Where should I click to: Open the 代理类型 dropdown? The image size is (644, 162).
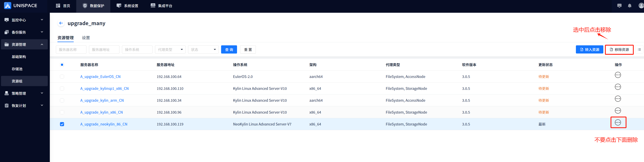pyautogui.click(x=170, y=50)
